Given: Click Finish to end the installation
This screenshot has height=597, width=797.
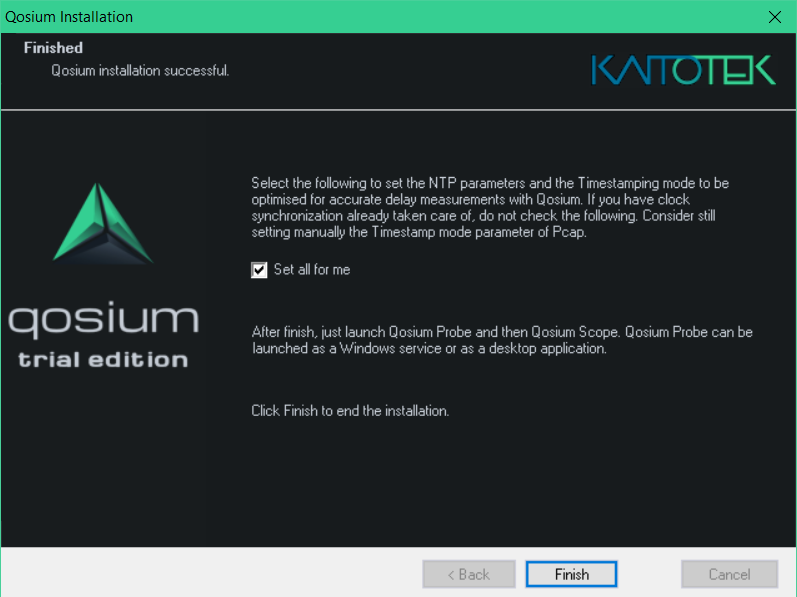Looking at the screenshot, I should pyautogui.click(x=571, y=574).
